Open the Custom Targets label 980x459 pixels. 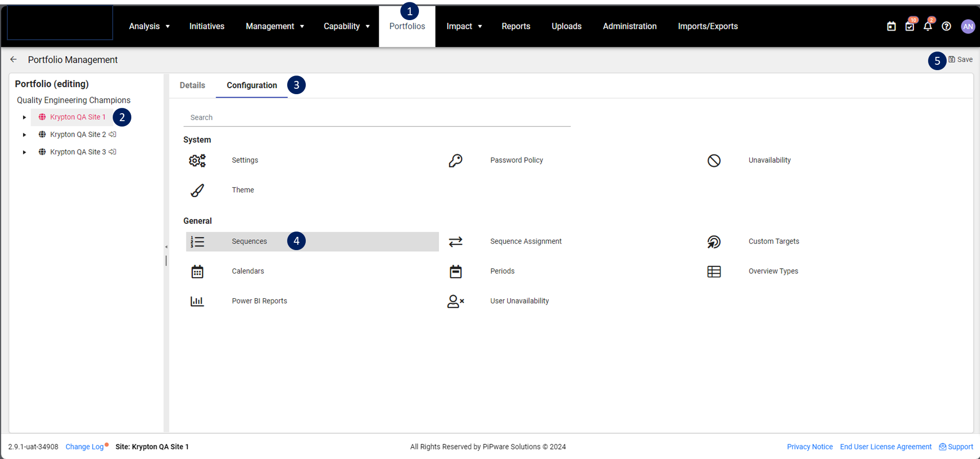point(774,241)
